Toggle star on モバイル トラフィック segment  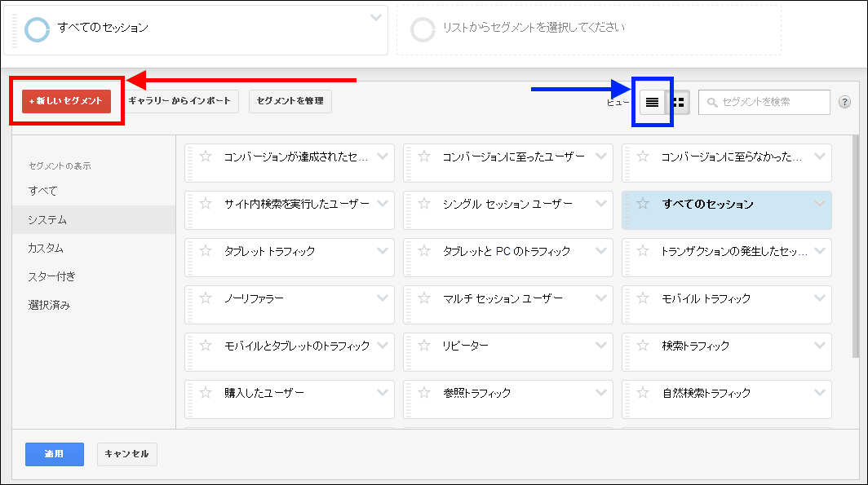(643, 299)
